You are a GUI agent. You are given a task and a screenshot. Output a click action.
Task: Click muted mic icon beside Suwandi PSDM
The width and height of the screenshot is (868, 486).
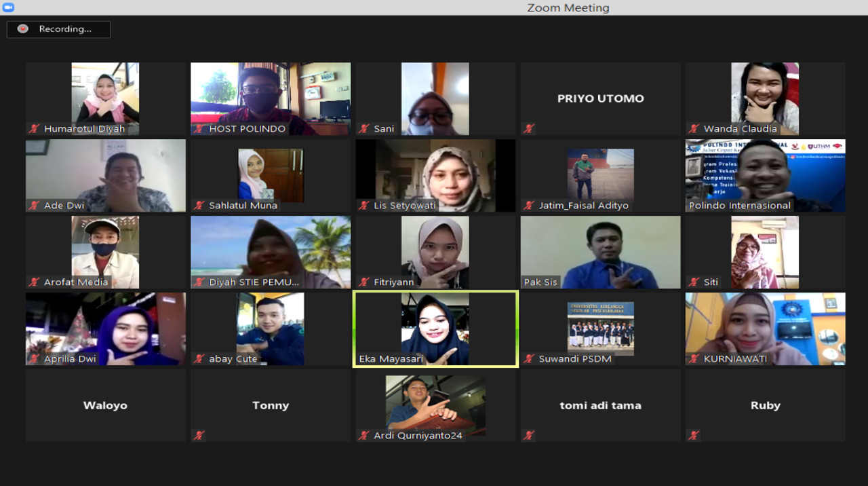[x=529, y=358]
